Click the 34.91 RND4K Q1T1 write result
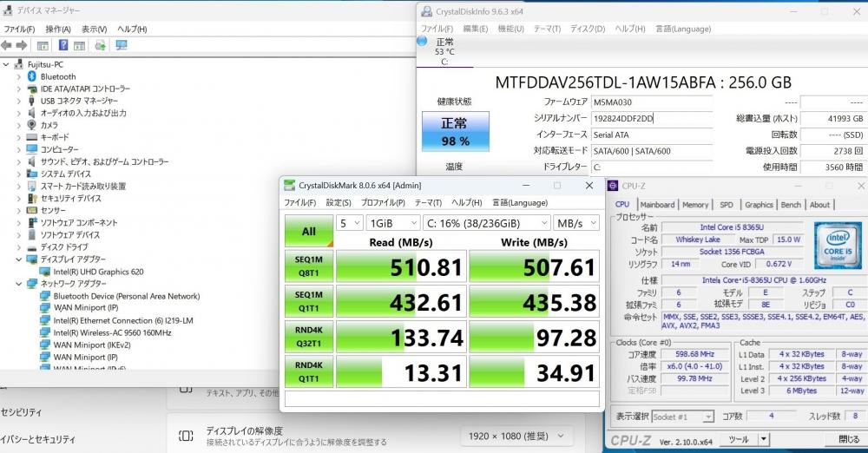868x453 pixels. click(x=534, y=372)
